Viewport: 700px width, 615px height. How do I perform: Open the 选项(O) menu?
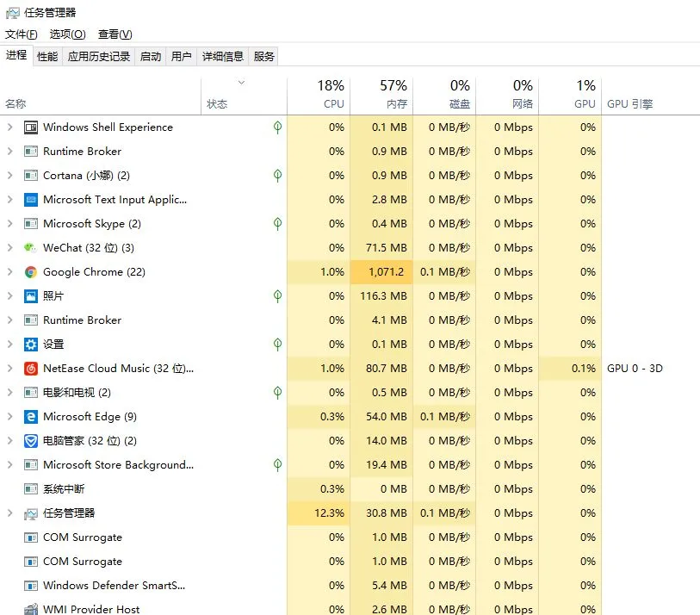tap(67, 34)
